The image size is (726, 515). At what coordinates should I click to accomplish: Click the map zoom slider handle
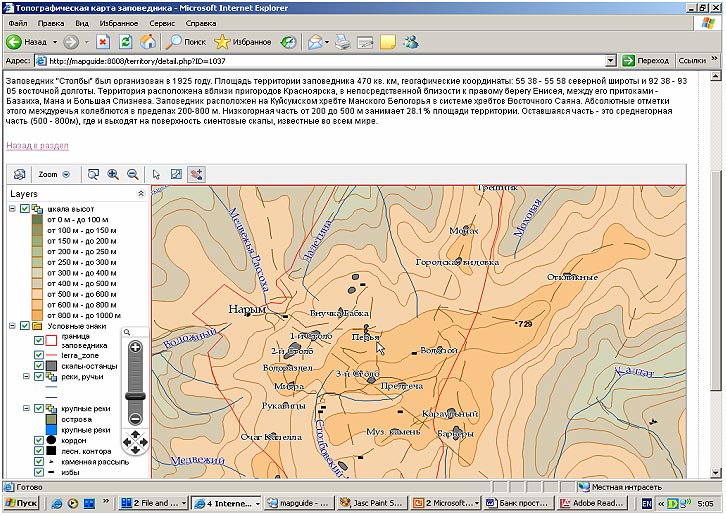(135, 395)
